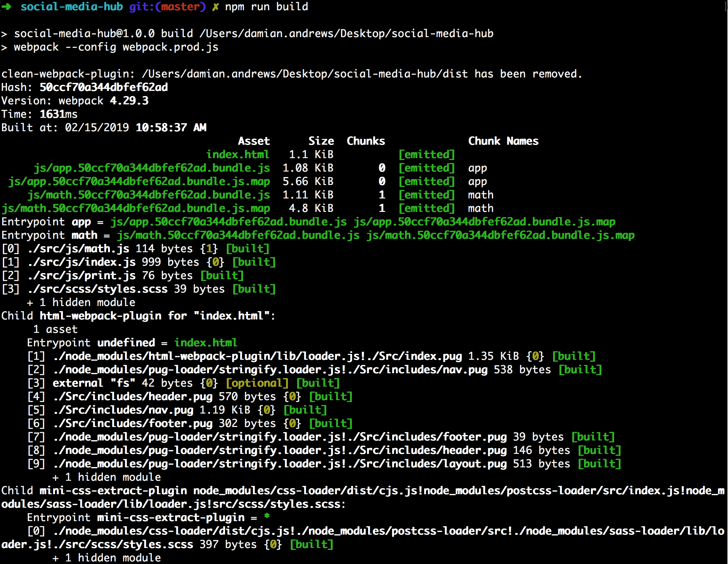The width and height of the screenshot is (728, 564).
Task: Select the Size column header
Action: (321, 141)
